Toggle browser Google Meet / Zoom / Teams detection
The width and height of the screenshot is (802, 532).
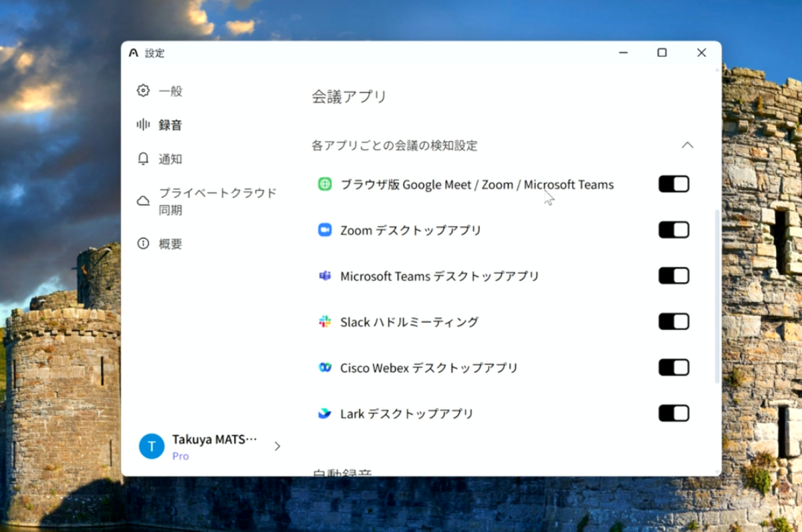point(674,184)
